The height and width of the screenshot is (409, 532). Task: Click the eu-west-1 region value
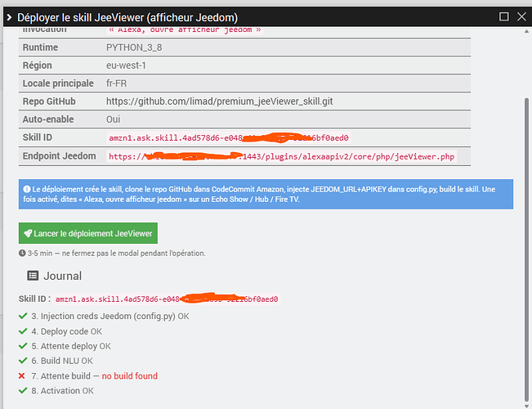tap(126, 65)
